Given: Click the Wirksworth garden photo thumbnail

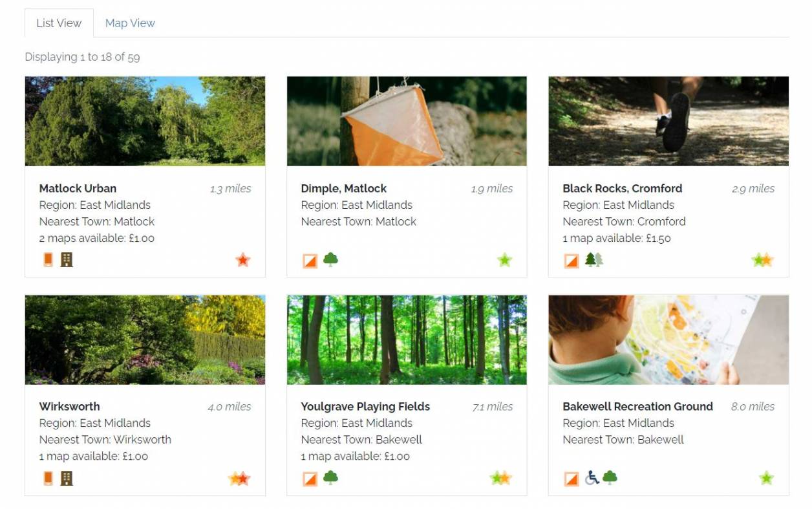Looking at the screenshot, I should [145, 340].
